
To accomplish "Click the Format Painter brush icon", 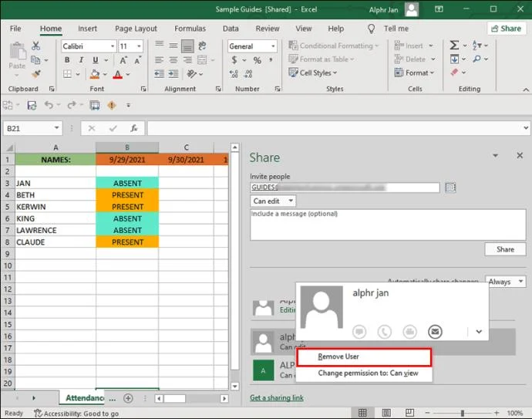I will tap(36, 74).
